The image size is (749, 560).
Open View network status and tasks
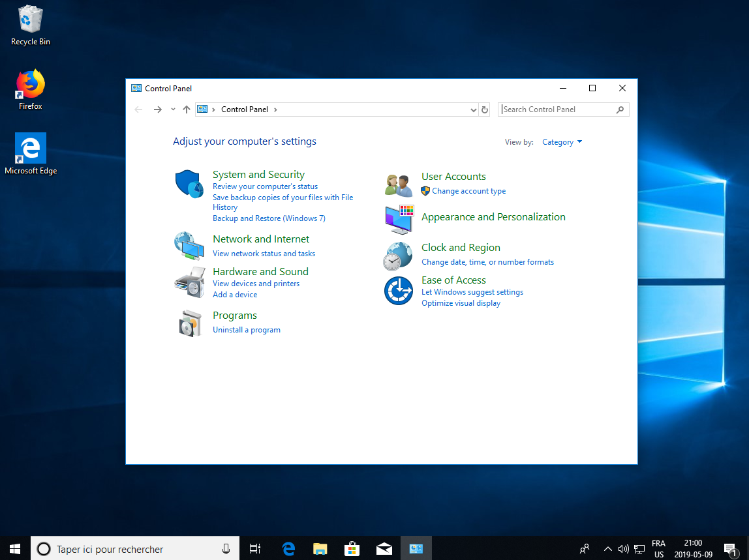click(264, 254)
